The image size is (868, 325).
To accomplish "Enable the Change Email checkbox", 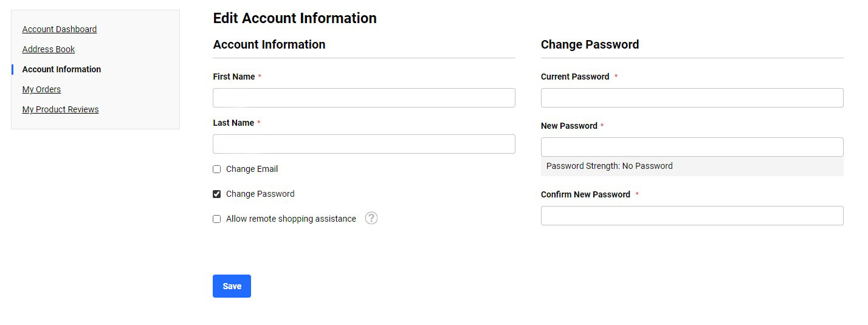I will point(216,169).
